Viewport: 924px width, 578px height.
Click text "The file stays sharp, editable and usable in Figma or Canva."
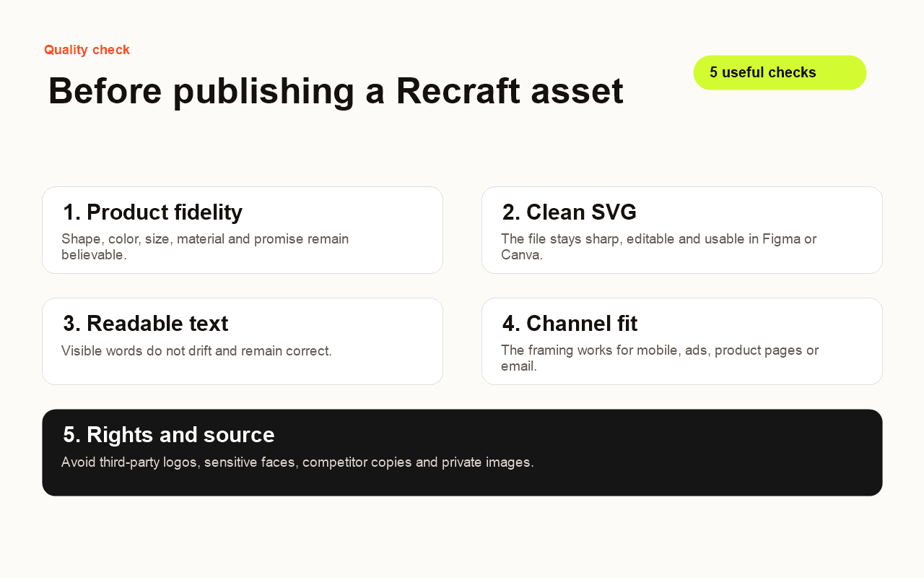click(x=659, y=246)
